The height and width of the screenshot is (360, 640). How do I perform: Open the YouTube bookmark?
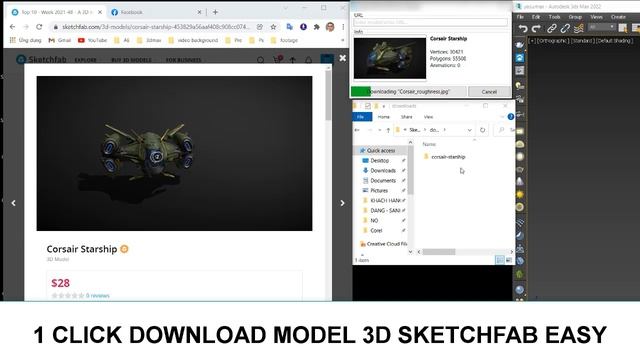pos(92,40)
